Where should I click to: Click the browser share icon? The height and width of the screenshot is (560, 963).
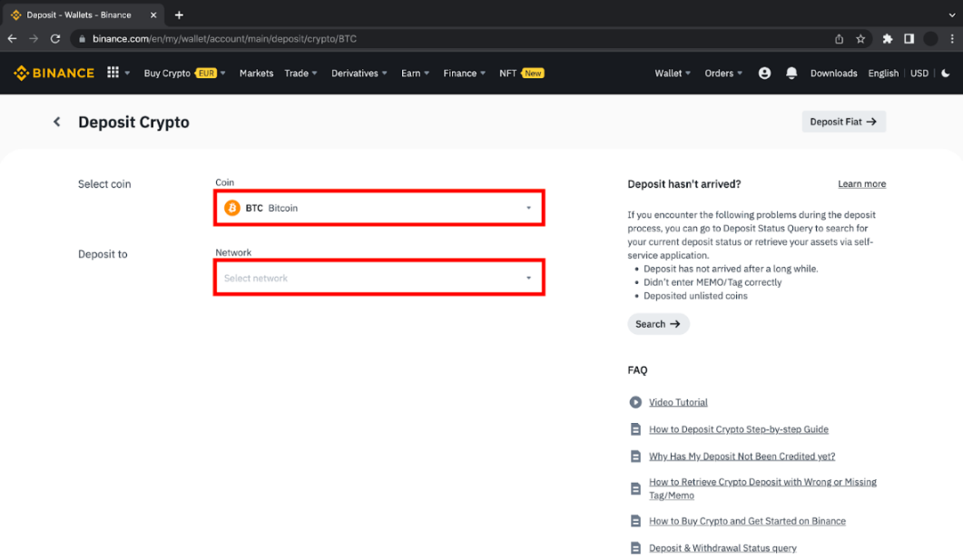[839, 39]
